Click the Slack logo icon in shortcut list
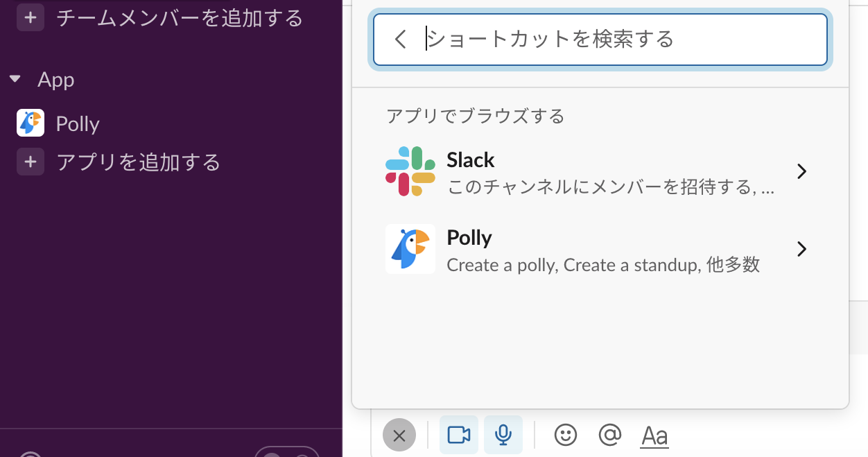Viewport: 868px width, 457px height. 410,171
